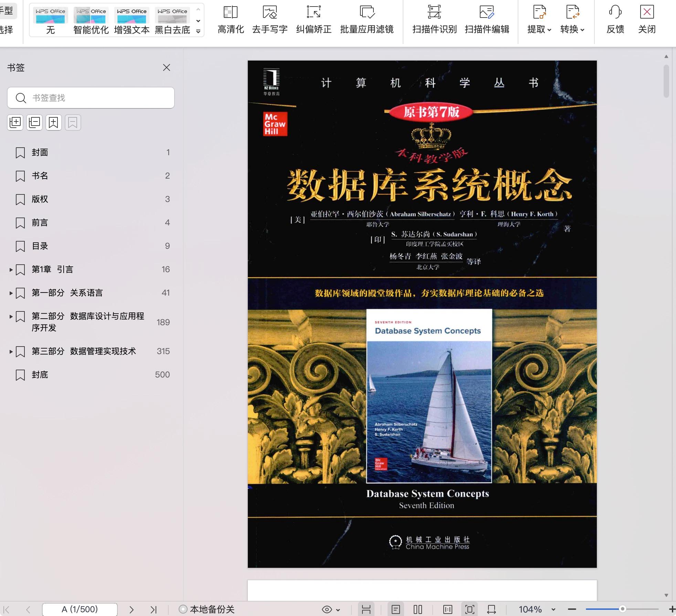Expand 第1章 引言 bookmark
The width and height of the screenshot is (676, 616).
pos(11,270)
